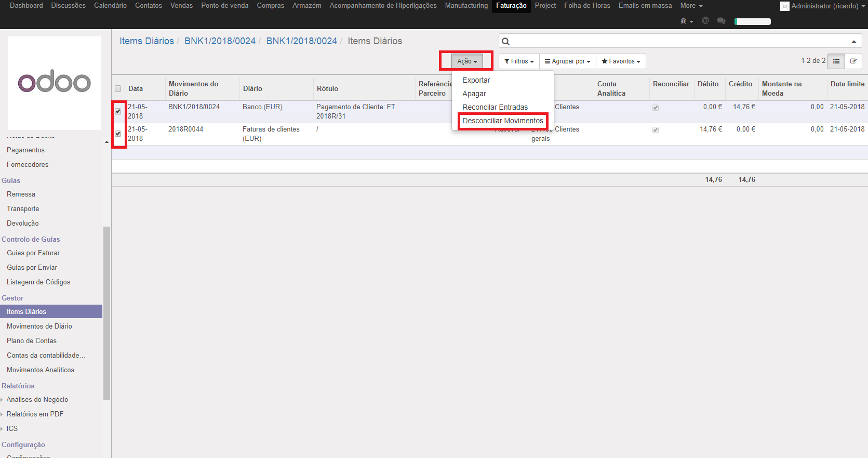Image resolution: width=868 pixels, height=458 pixels.
Task: Choose Exportar in the Ação menu
Action: [x=476, y=80]
